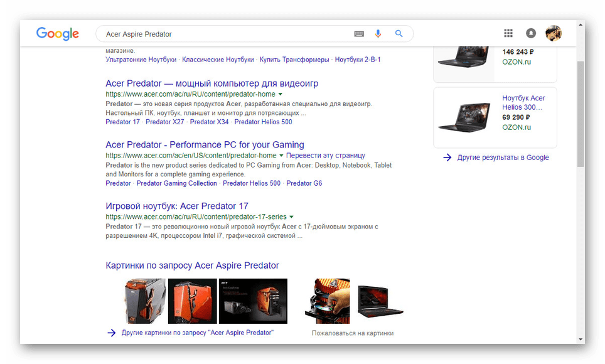The width and height of the screenshot is (605, 364).
Task: Open the image thumbnail with a hand inserting a disc
Action: 327,301
